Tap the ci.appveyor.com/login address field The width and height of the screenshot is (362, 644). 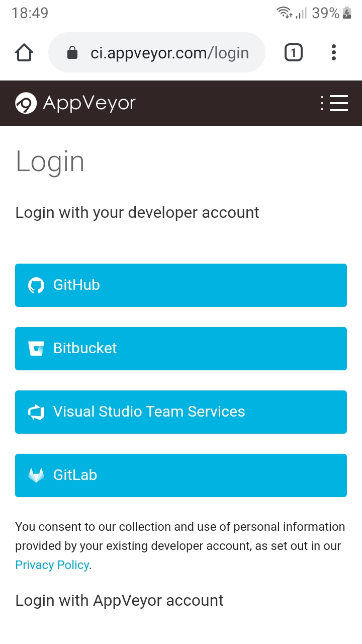pos(157,52)
